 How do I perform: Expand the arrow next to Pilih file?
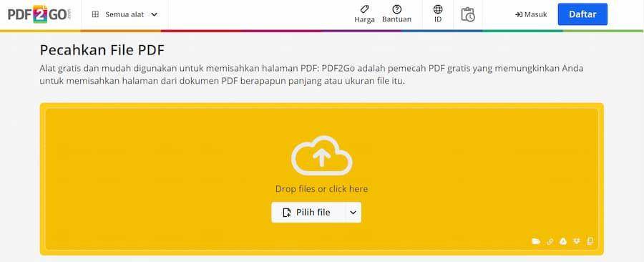353,213
